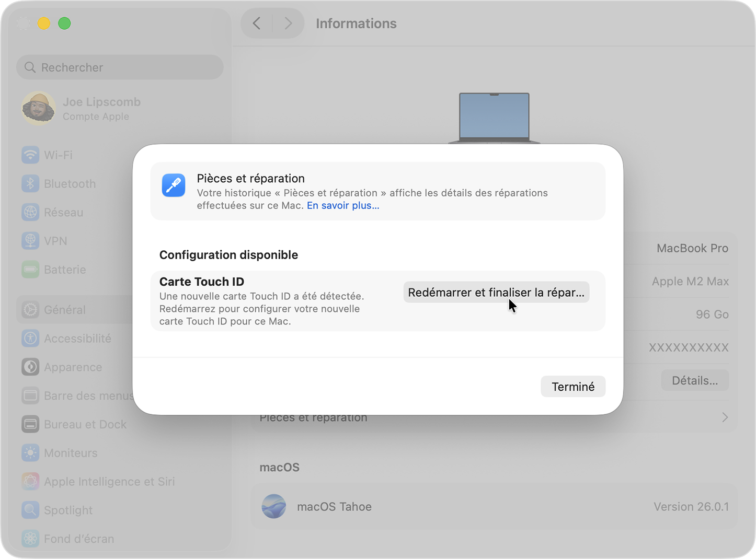
Task: Click the Bluetooth sidebar icon
Action: coord(30,184)
